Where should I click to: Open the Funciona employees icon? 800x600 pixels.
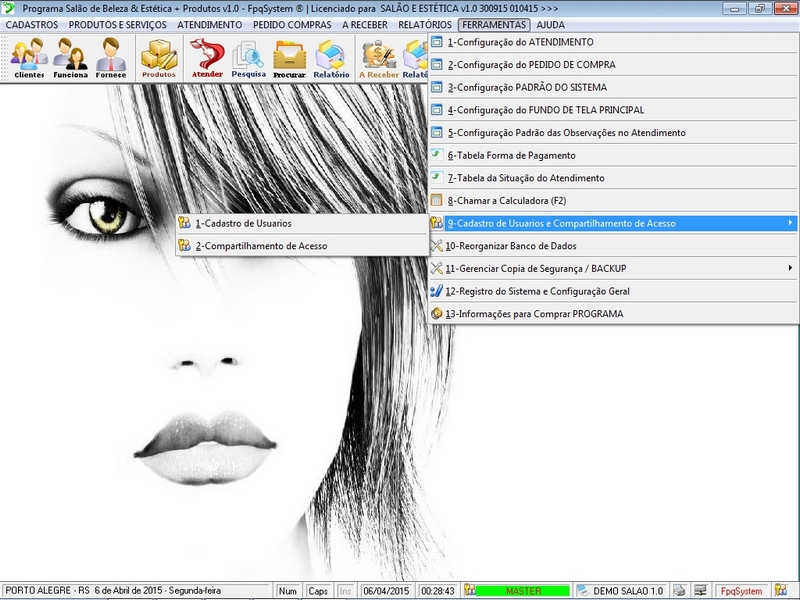coord(70,58)
